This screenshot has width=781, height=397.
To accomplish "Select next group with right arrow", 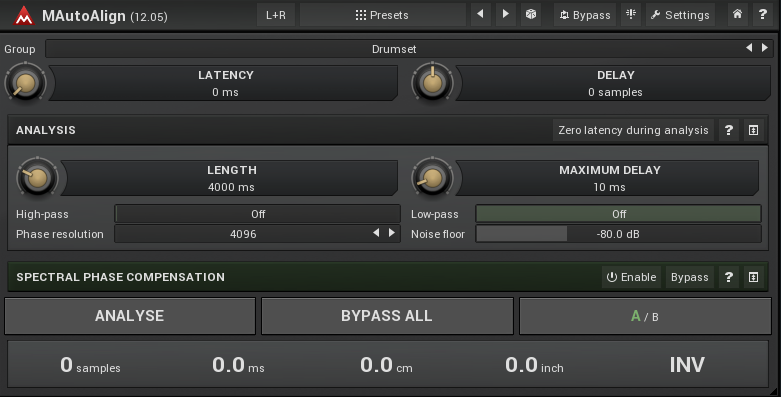I will coord(765,48).
